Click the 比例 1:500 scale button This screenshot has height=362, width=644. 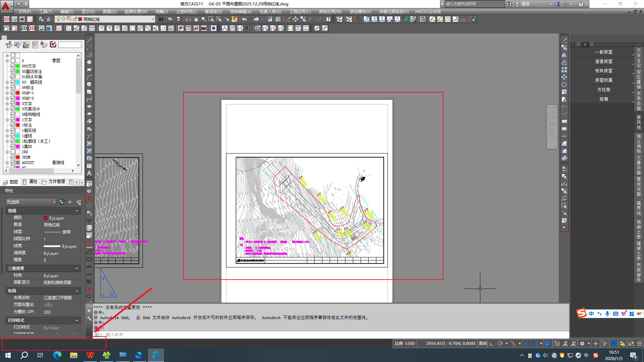tap(405, 344)
